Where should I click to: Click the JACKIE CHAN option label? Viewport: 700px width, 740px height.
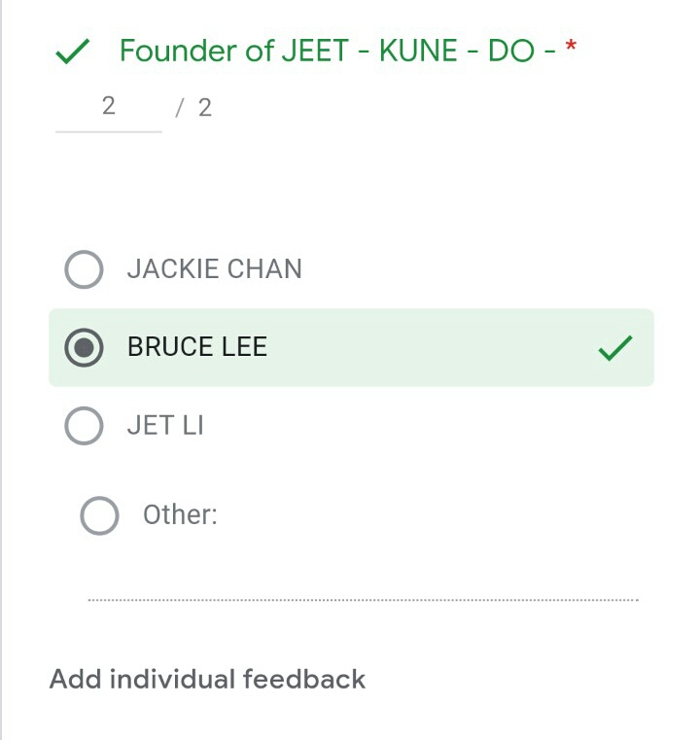click(x=214, y=269)
